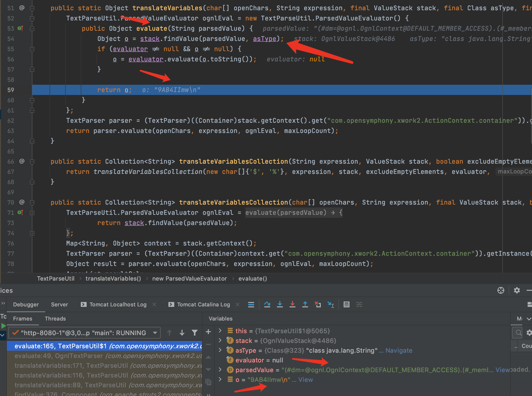
Task: Click the @ gutter marker on line 66
Action: (x=22, y=161)
